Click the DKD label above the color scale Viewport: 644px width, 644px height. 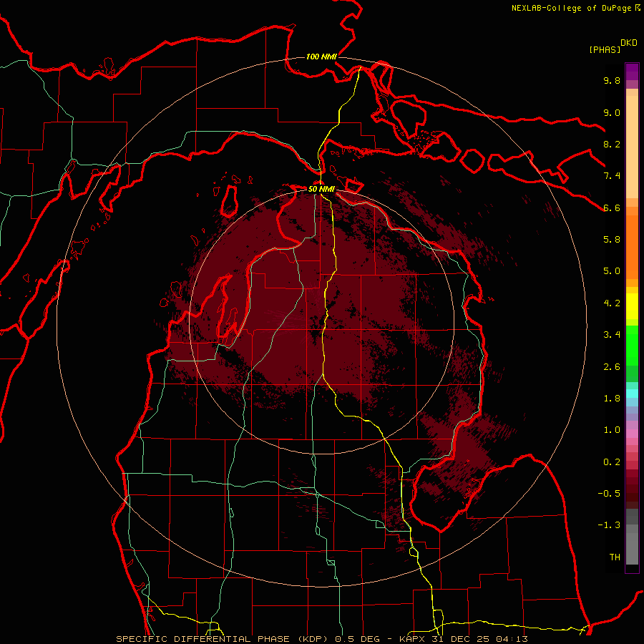tap(629, 43)
